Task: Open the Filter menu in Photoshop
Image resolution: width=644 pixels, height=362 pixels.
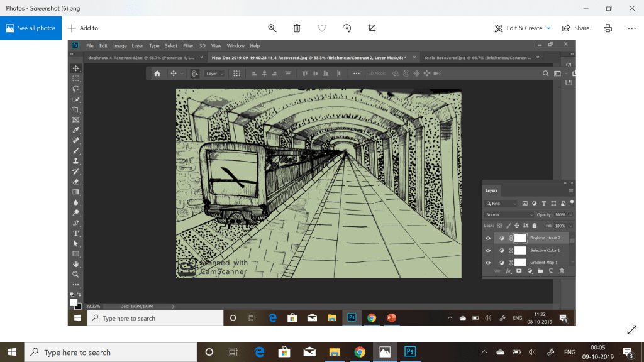Action: [x=188, y=46]
